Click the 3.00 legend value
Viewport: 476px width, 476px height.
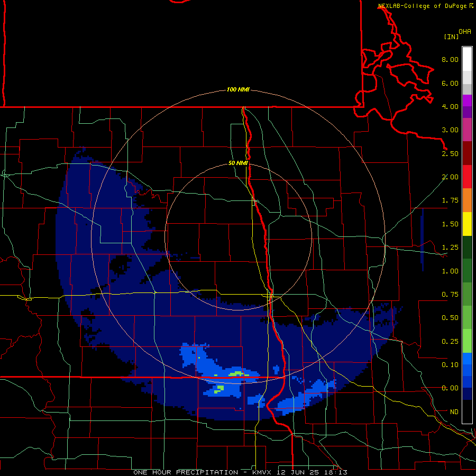tap(450, 130)
